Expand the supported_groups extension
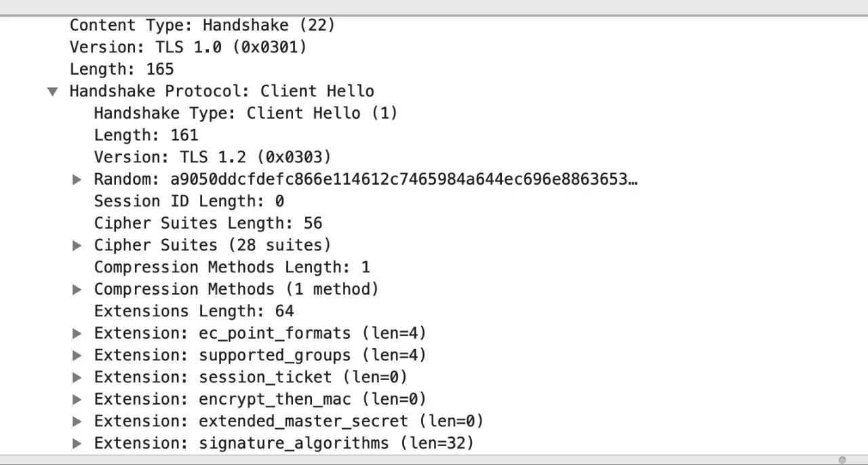Image resolution: width=868 pixels, height=465 pixels. click(77, 355)
